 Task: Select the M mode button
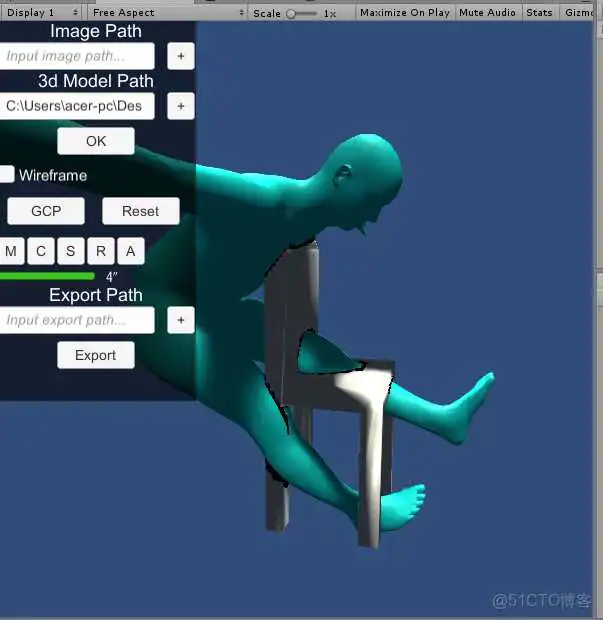tap(11, 251)
